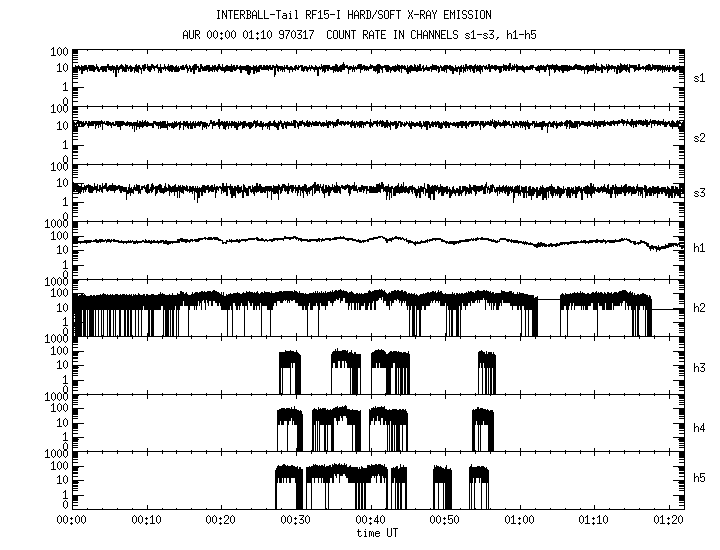Select the 00:20 time axis tick label
Screen dimensions: 720x550
point(221,521)
